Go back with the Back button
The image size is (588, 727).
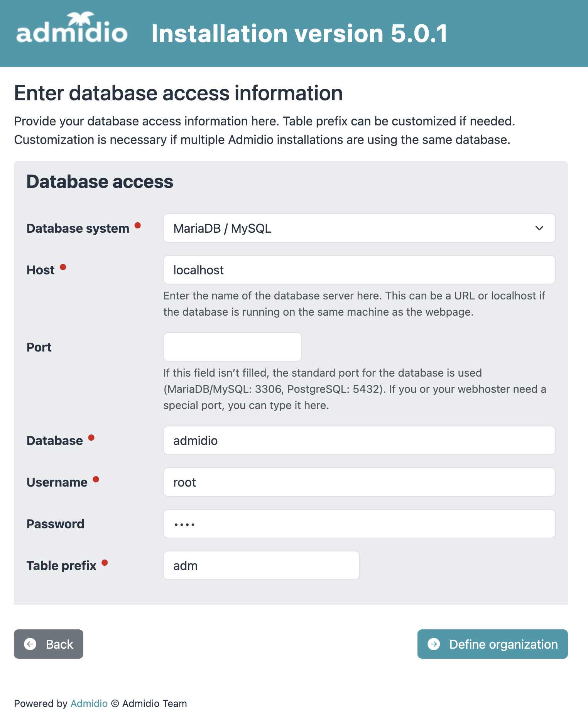coord(49,644)
